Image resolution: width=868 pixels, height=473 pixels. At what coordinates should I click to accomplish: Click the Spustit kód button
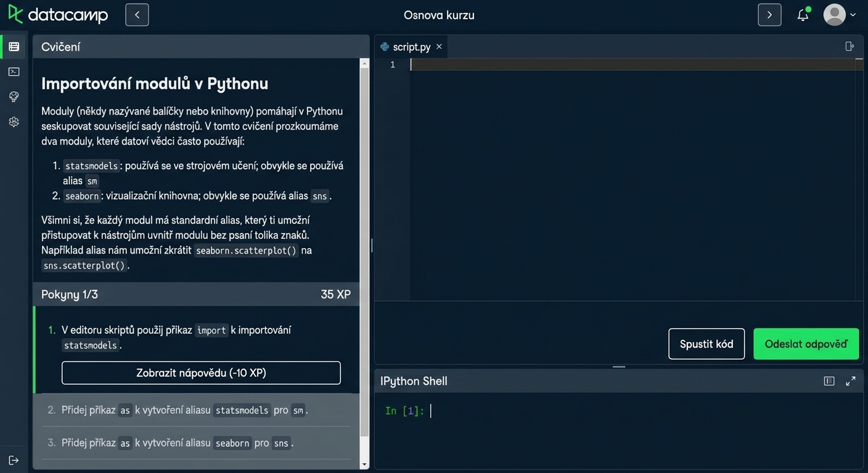point(706,344)
